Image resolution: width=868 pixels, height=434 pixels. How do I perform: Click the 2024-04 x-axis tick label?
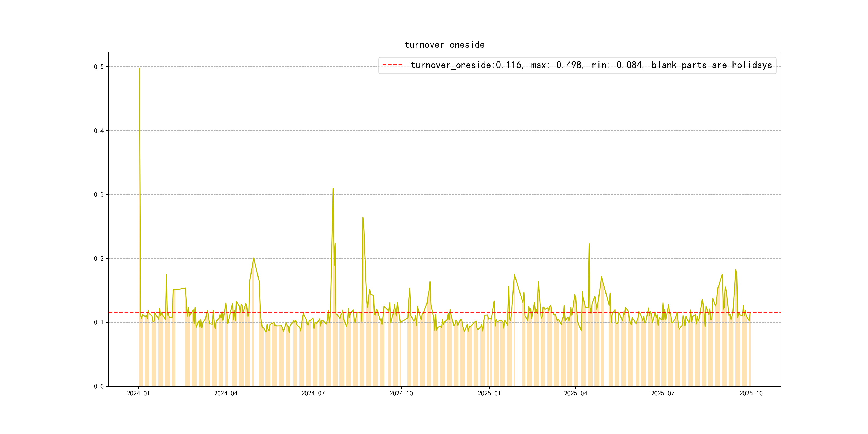click(x=226, y=393)
